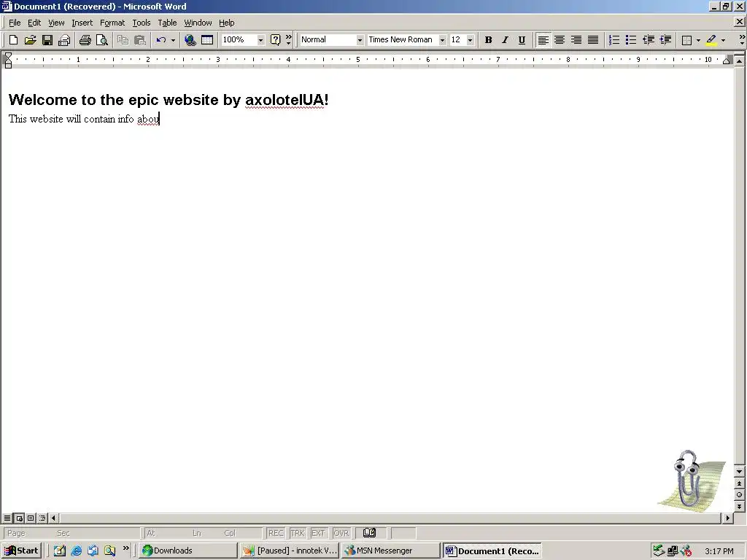Increase paragraph indent
This screenshot has height=560, width=747.
click(665, 40)
